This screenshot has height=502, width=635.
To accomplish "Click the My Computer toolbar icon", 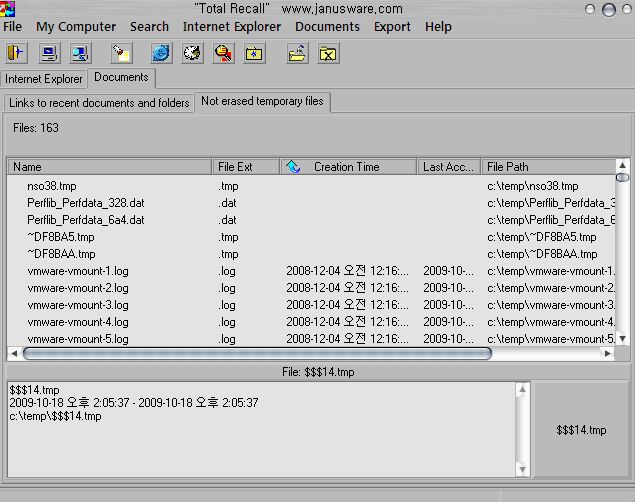I will 49,53.
